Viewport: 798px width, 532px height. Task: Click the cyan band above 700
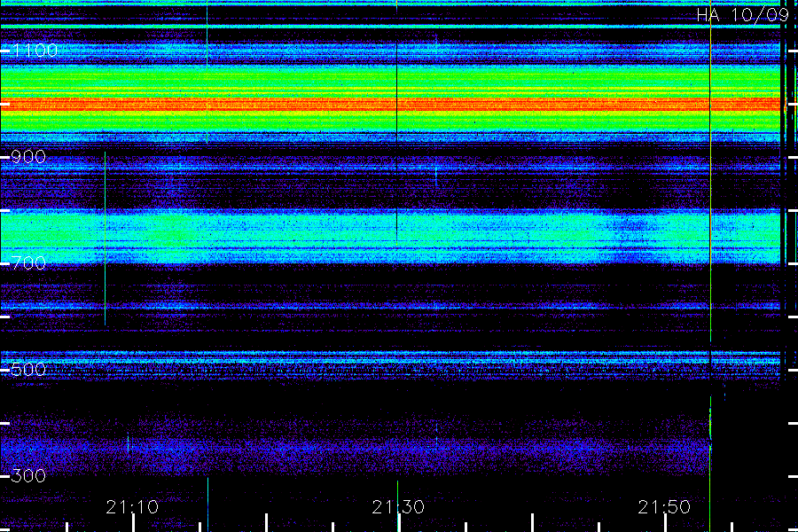pyautogui.click(x=390, y=238)
